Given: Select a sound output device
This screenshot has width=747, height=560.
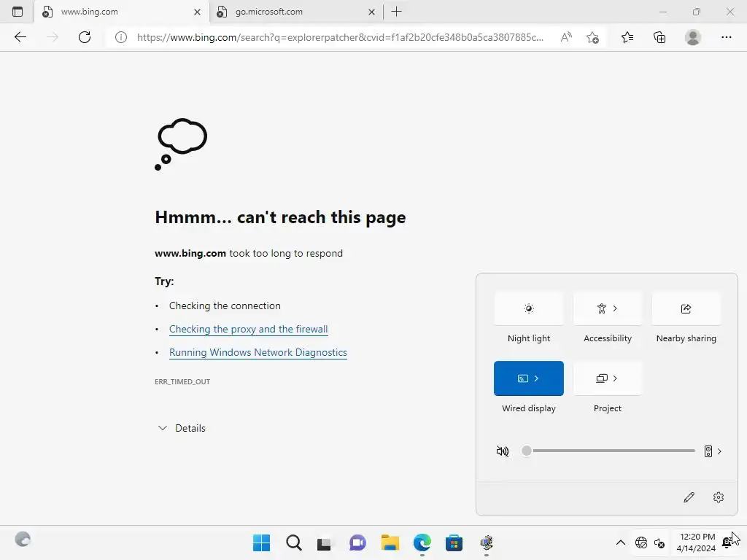Looking at the screenshot, I should (713, 451).
